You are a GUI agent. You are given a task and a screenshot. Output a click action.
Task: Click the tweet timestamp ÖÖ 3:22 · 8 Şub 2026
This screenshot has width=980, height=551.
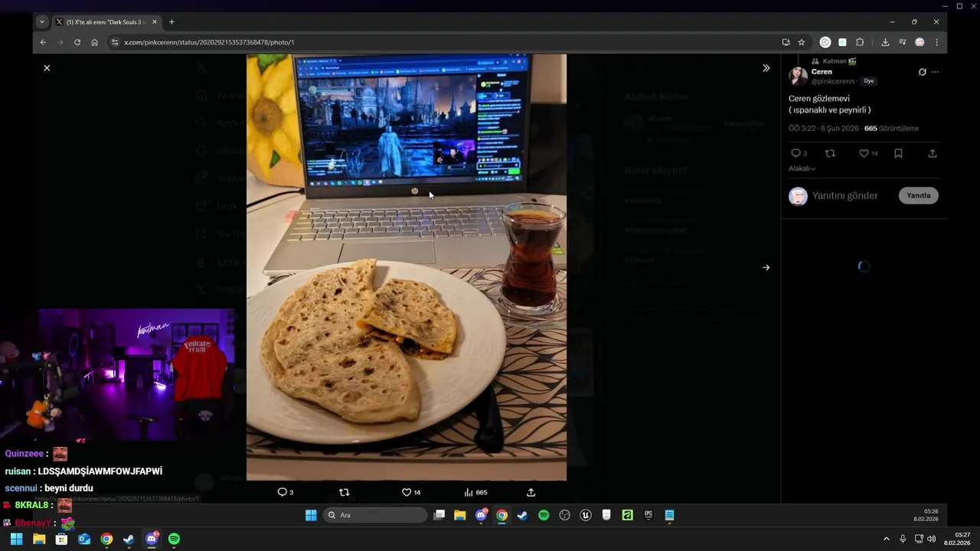point(823,129)
